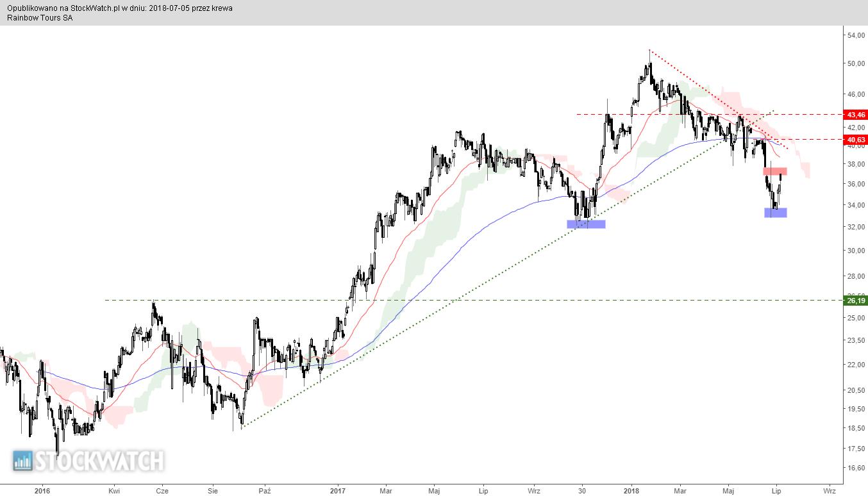Click the 16,60 price axis label
Image resolution: width=868 pixels, height=496 pixels.
pos(856,468)
